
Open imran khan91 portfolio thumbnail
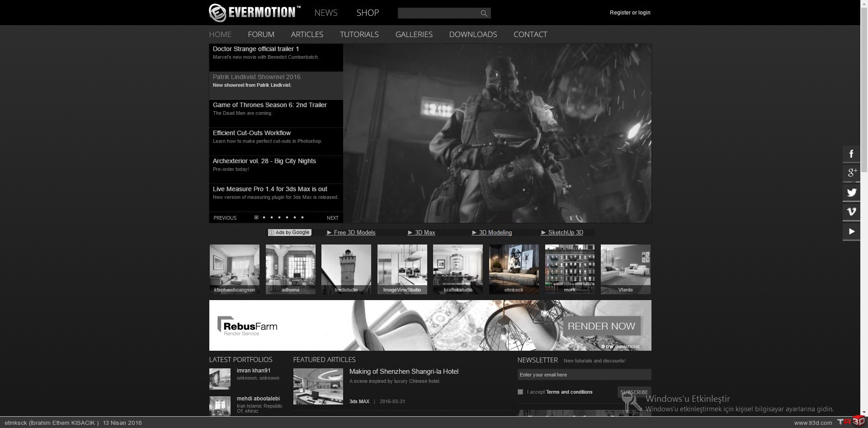(220, 379)
